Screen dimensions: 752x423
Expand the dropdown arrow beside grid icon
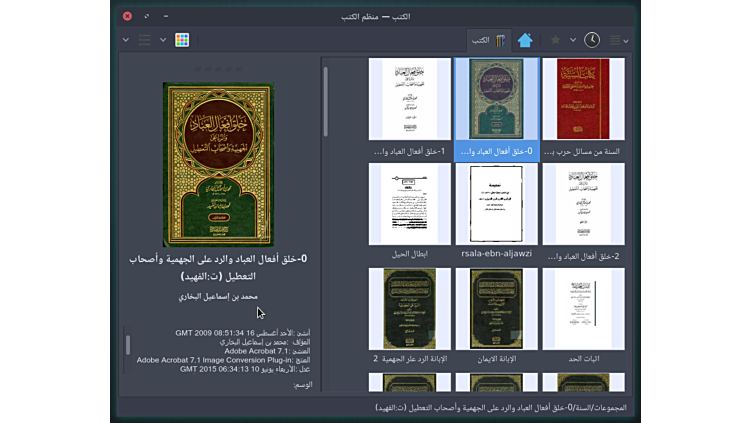[163, 40]
